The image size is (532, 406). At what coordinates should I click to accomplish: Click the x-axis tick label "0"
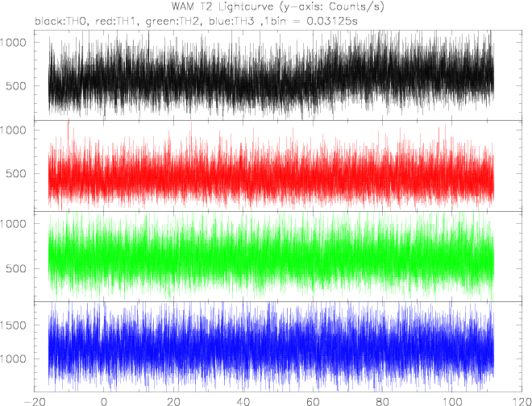tap(104, 400)
